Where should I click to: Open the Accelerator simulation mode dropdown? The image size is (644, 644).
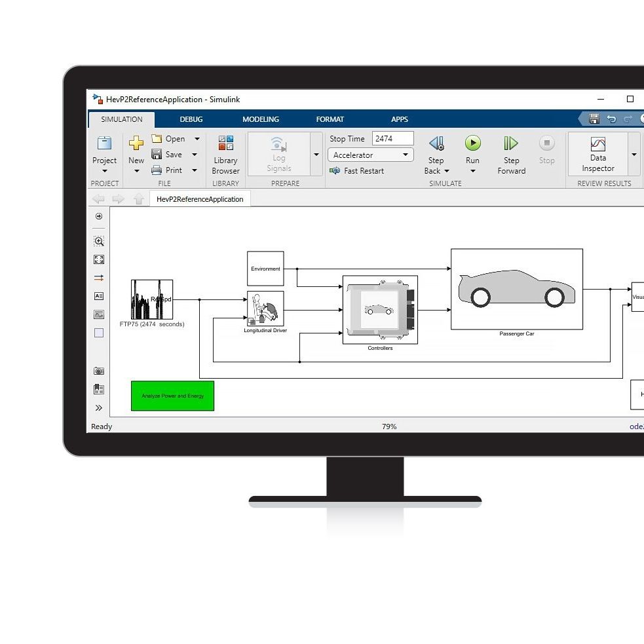pyautogui.click(x=407, y=155)
